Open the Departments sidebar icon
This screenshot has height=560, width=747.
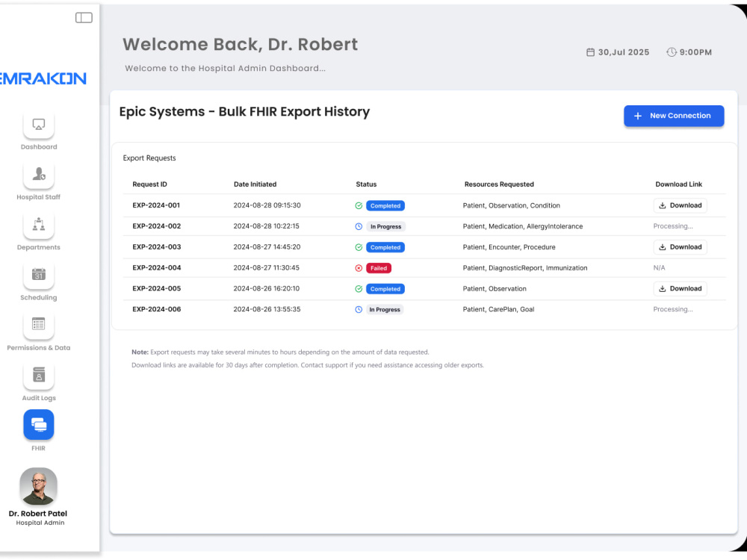(x=39, y=225)
